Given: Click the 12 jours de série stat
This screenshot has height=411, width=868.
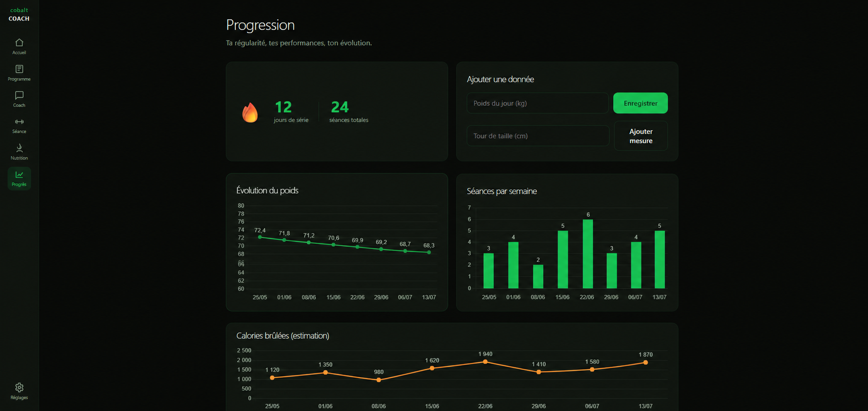Looking at the screenshot, I should [x=291, y=111].
